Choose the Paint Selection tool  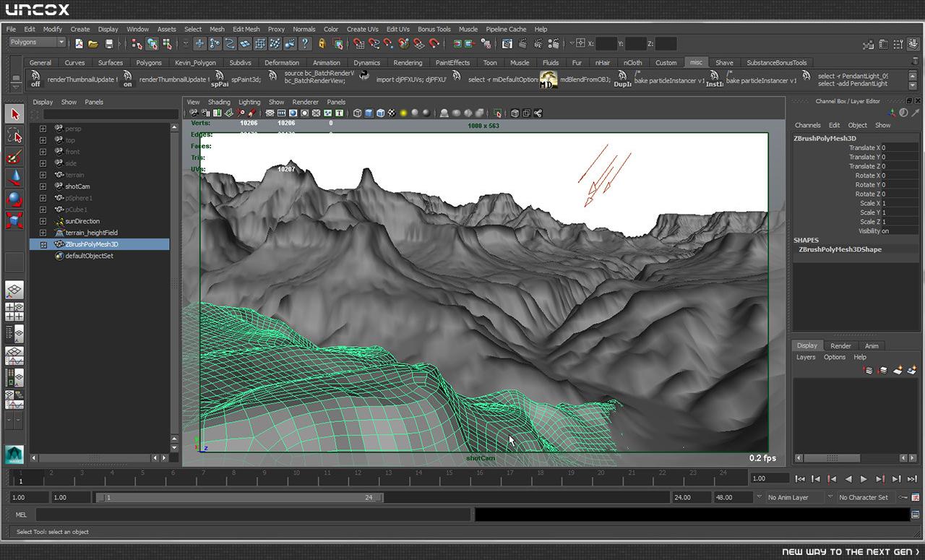point(14,156)
